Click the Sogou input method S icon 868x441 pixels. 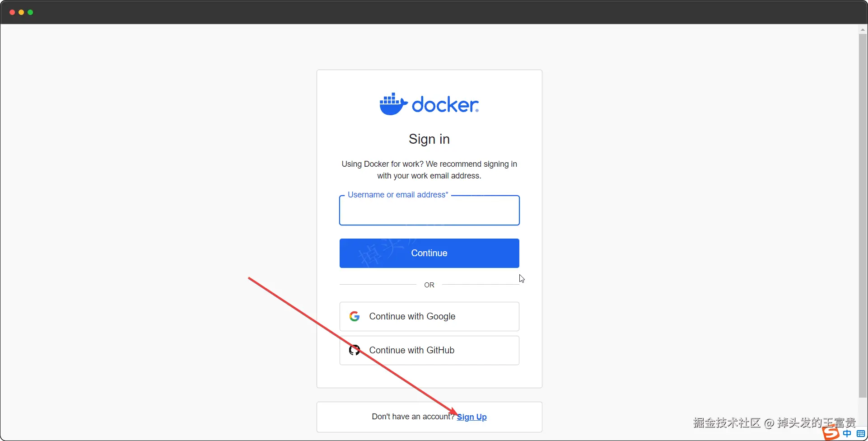831,433
